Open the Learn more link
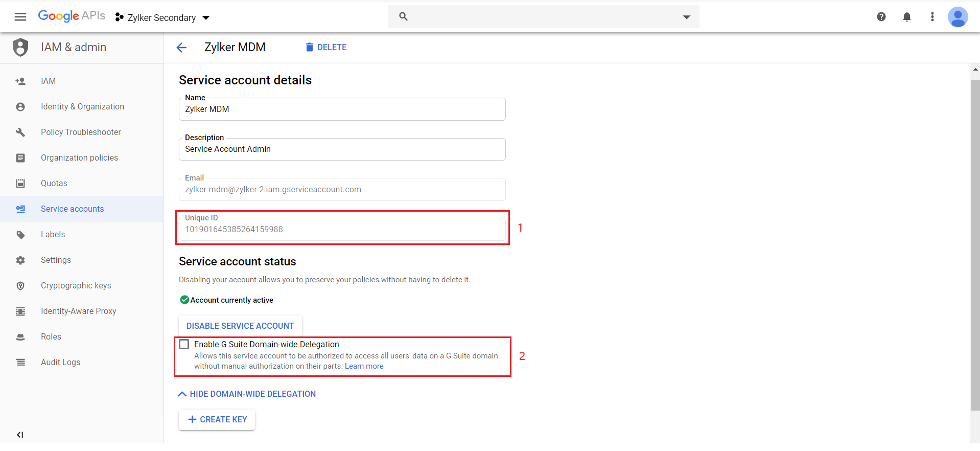980x451 pixels. (364, 366)
